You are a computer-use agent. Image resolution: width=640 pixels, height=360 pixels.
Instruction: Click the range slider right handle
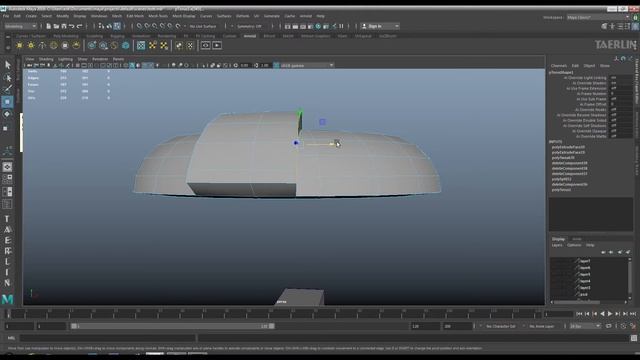271,326
